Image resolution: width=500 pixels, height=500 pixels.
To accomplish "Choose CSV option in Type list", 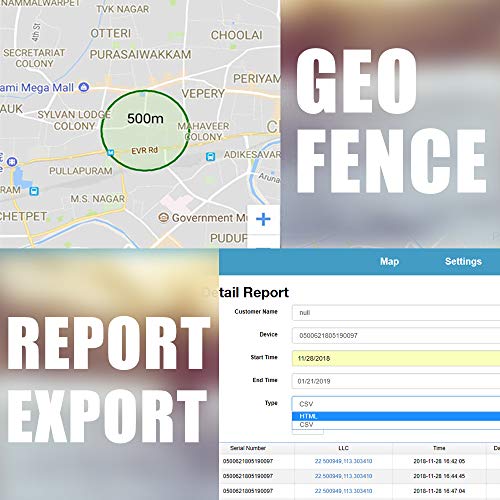I will 396,425.
